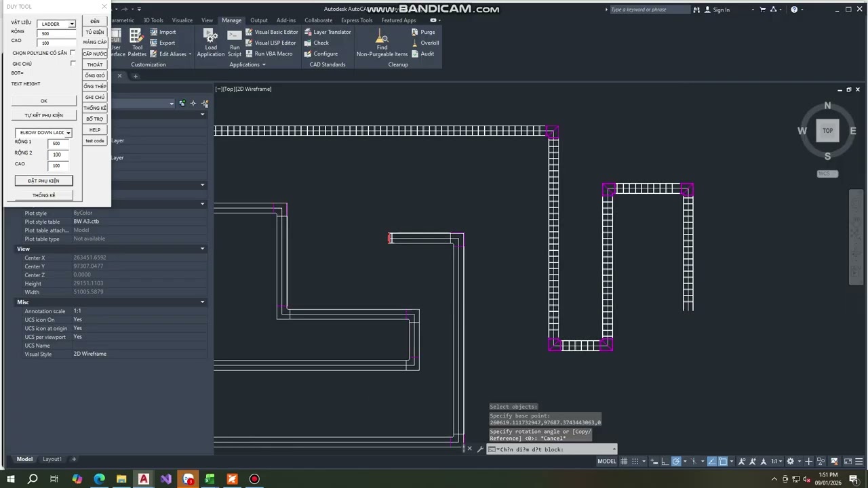The image size is (868, 488).
Task: Open Windows Start menu
Action: click(x=10, y=479)
